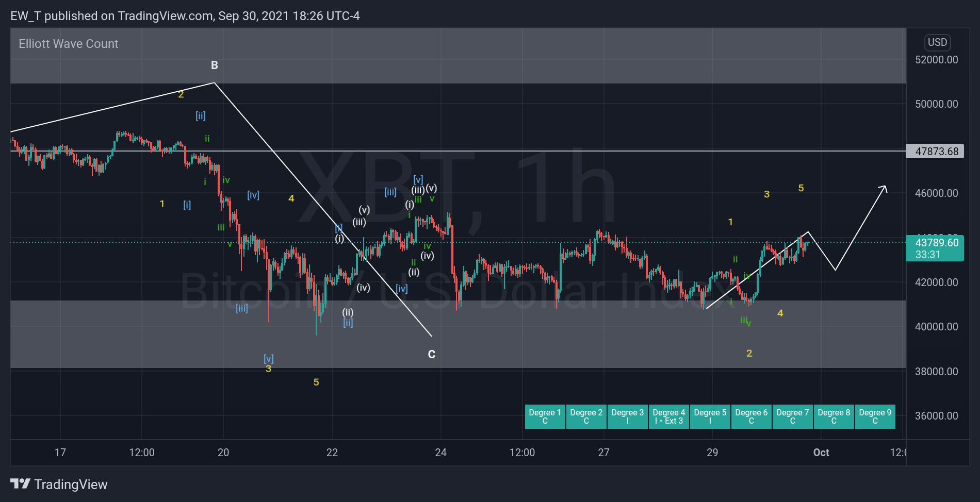Click the 36000.00 price axis label
Viewport: 980px width, 502px height.
(936, 416)
